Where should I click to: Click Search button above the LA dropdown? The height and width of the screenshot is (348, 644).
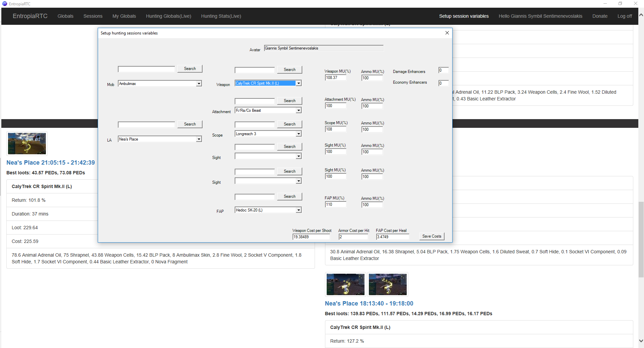click(190, 124)
